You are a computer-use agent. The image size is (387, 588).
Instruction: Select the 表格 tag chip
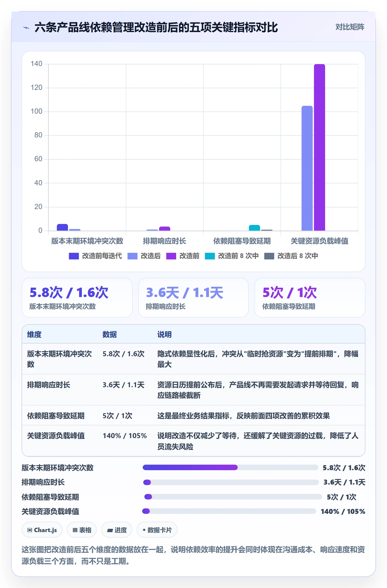(x=82, y=530)
